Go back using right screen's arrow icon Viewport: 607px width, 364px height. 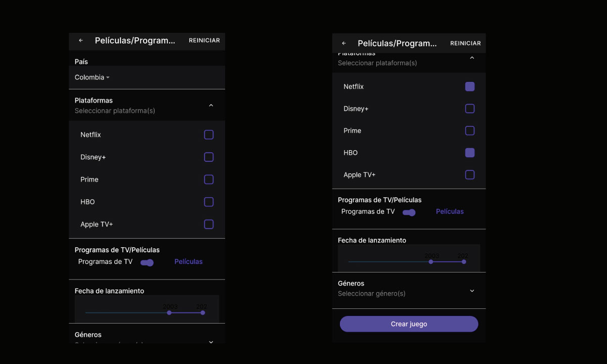click(344, 43)
